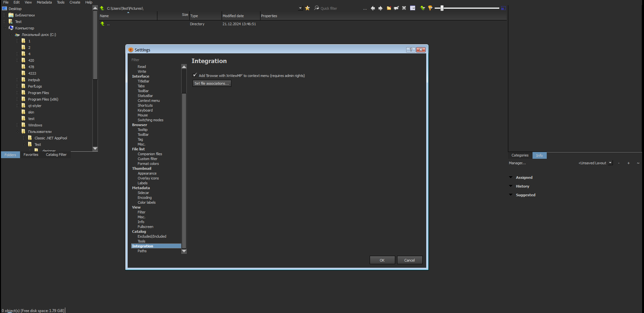The image size is (644, 313).
Task: Uncheck 'Browse with XnViewMP' context menu option
Action: 195,75
